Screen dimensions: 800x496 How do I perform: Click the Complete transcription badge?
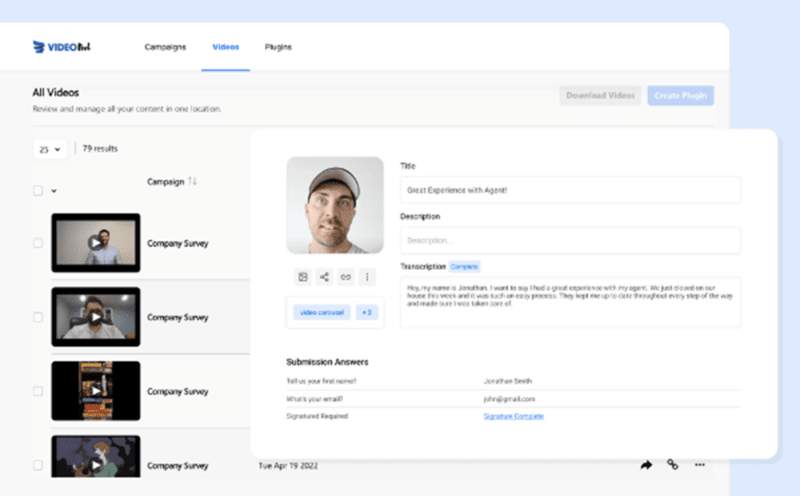pyautogui.click(x=464, y=266)
